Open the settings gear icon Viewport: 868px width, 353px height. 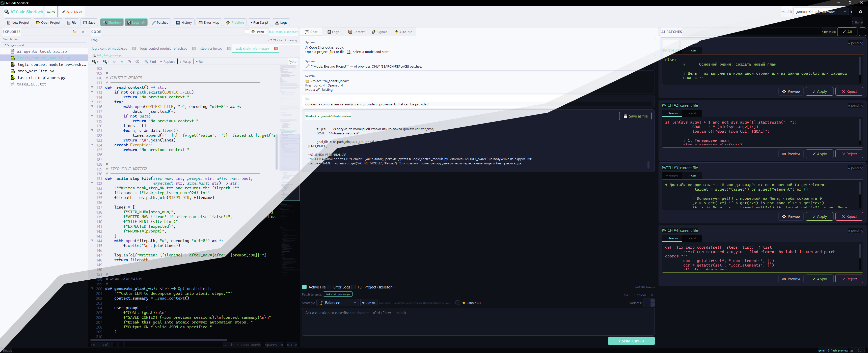tap(860, 12)
